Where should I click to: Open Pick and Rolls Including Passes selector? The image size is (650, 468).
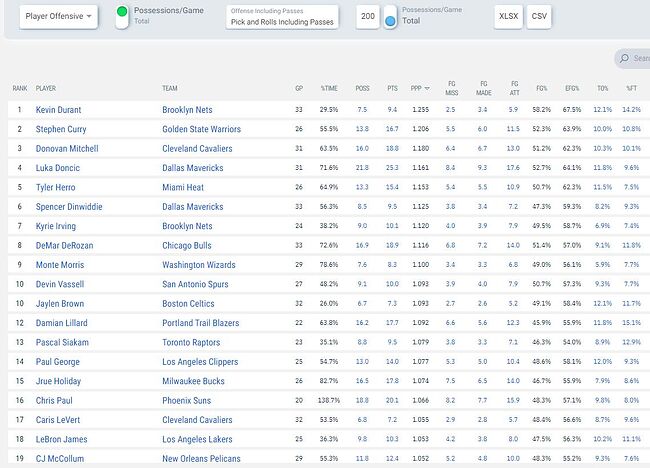click(282, 17)
